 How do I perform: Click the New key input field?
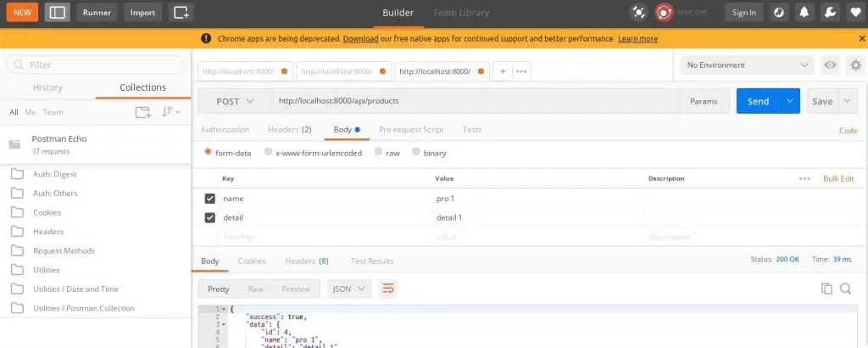(x=325, y=237)
